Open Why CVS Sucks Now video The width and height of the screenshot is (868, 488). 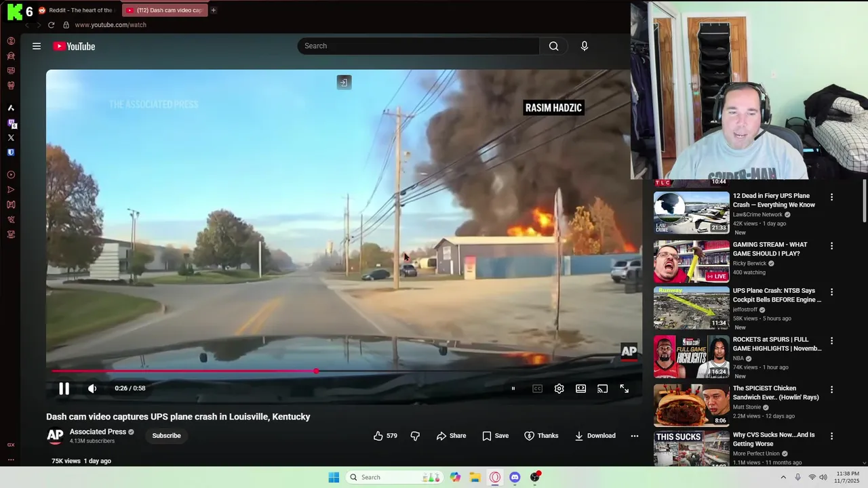click(774, 439)
